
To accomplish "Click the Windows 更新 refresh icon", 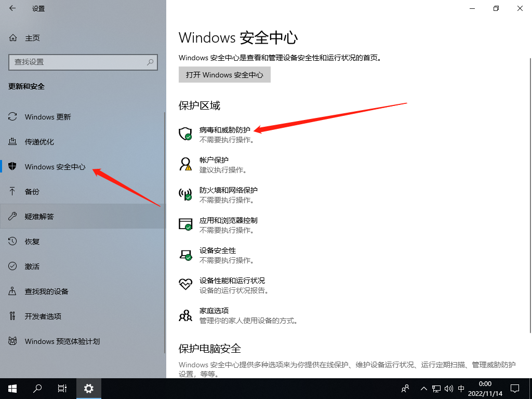I will [x=12, y=117].
